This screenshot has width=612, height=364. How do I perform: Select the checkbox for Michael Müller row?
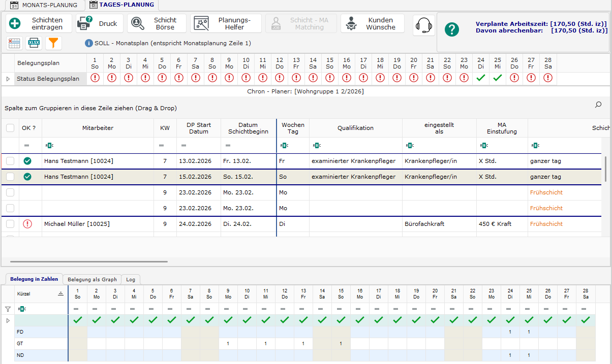tap(10, 224)
